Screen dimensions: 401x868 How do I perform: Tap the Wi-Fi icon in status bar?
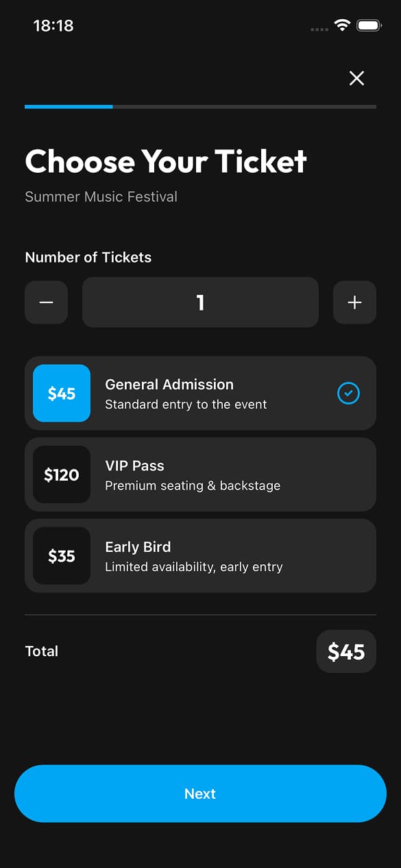tap(343, 25)
